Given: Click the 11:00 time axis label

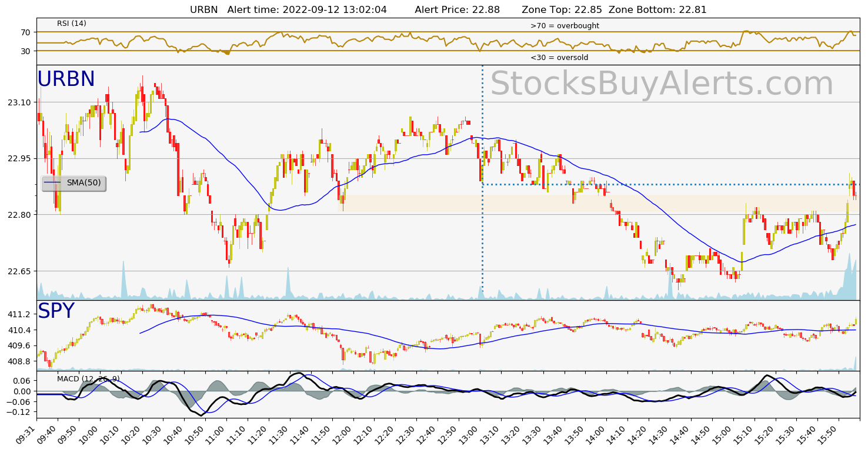Looking at the screenshot, I should click(x=218, y=435).
